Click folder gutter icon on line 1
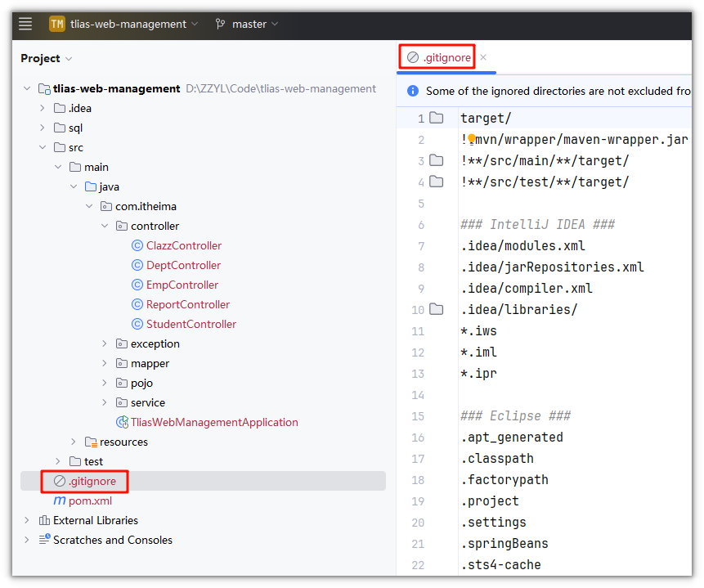Image resolution: width=704 pixels, height=588 pixels. [x=437, y=118]
